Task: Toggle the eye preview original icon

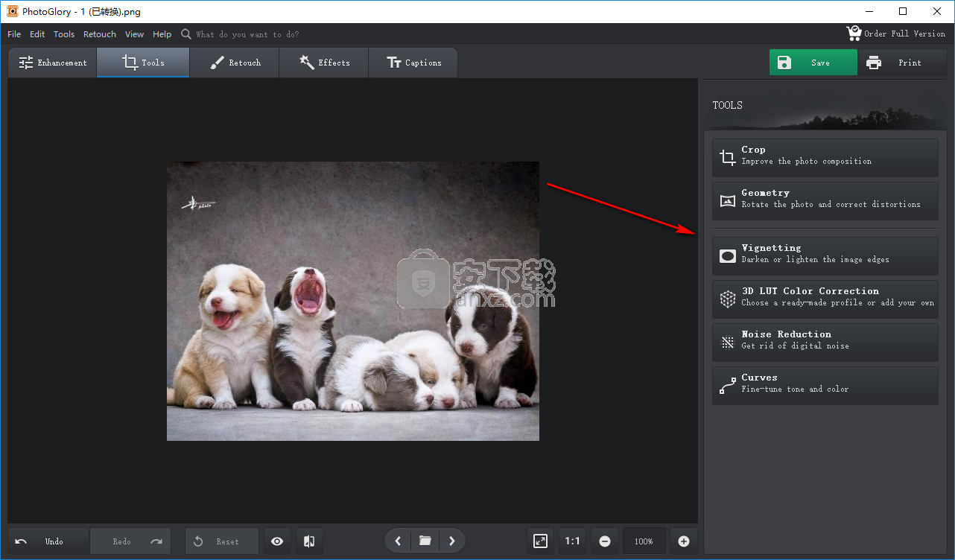Action: point(277,541)
